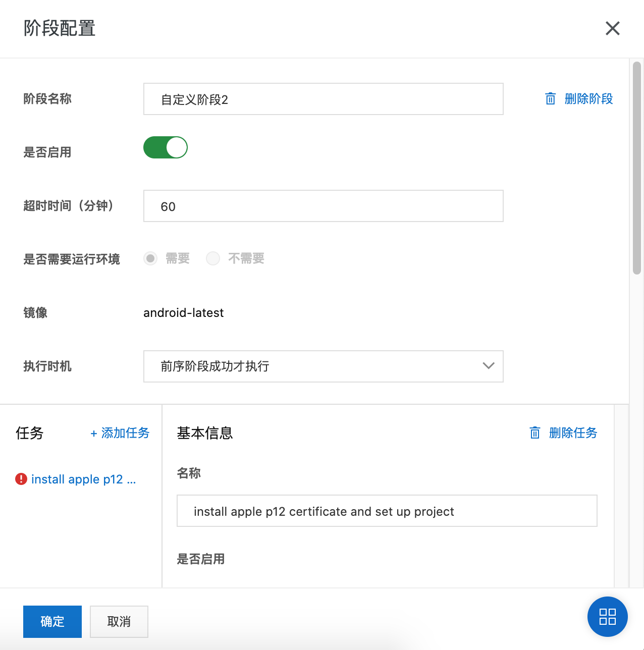Image resolution: width=644 pixels, height=650 pixels.
Task: Click the 删除任务 link
Action: [x=573, y=432]
